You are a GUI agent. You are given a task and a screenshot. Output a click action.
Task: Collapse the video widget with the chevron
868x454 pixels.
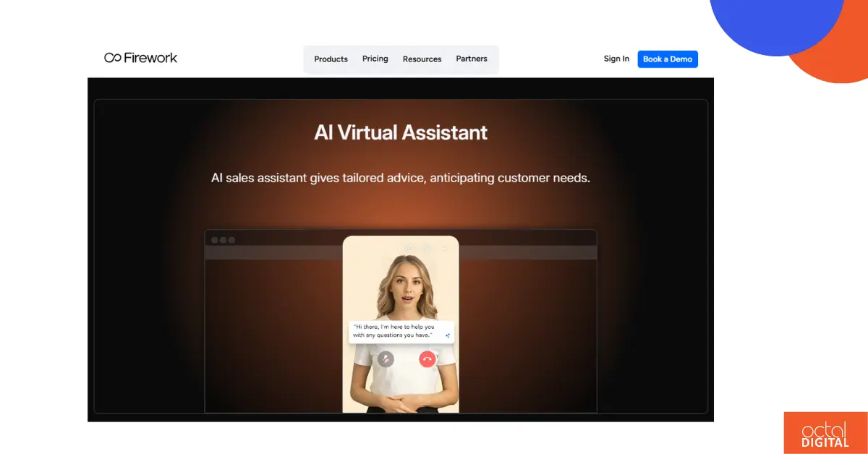point(444,248)
